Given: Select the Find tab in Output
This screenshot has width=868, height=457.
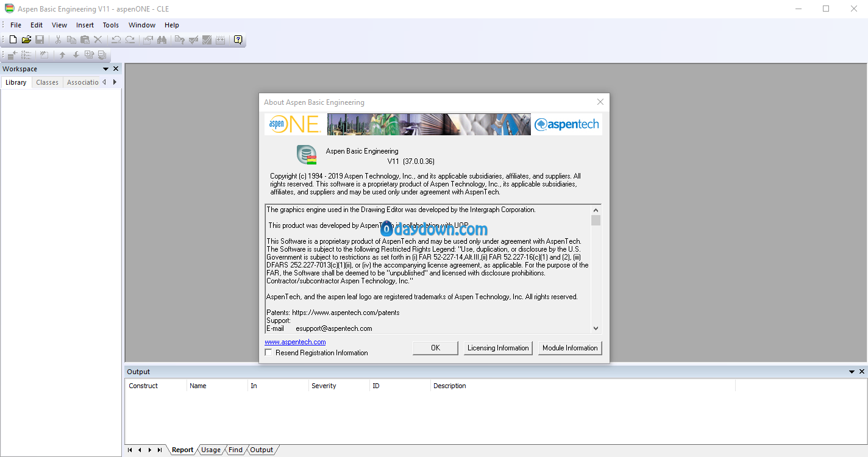Looking at the screenshot, I should [235, 450].
